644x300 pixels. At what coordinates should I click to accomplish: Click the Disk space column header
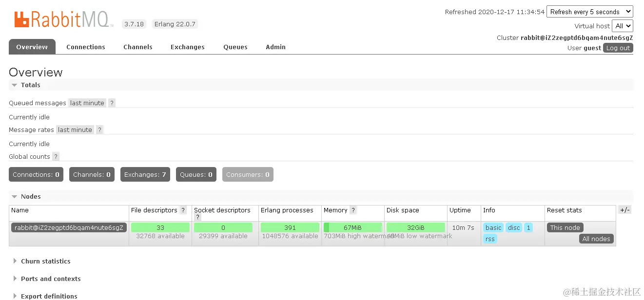(403, 210)
